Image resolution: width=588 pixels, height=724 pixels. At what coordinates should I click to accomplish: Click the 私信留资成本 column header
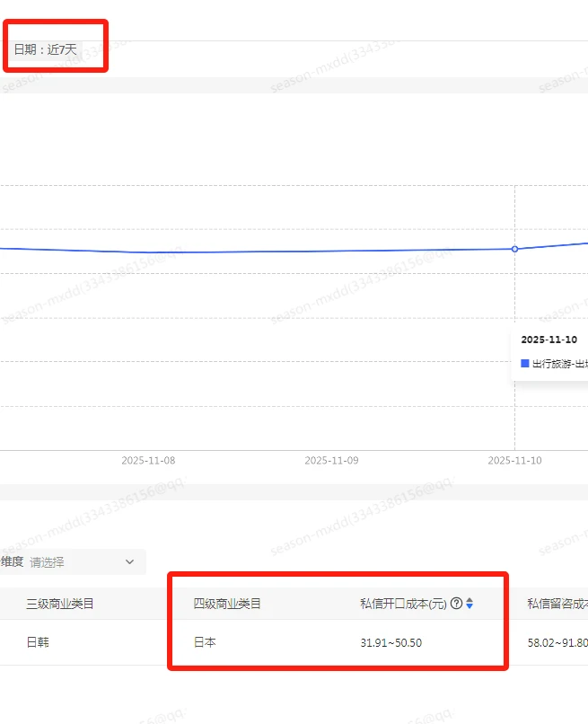pos(557,604)
